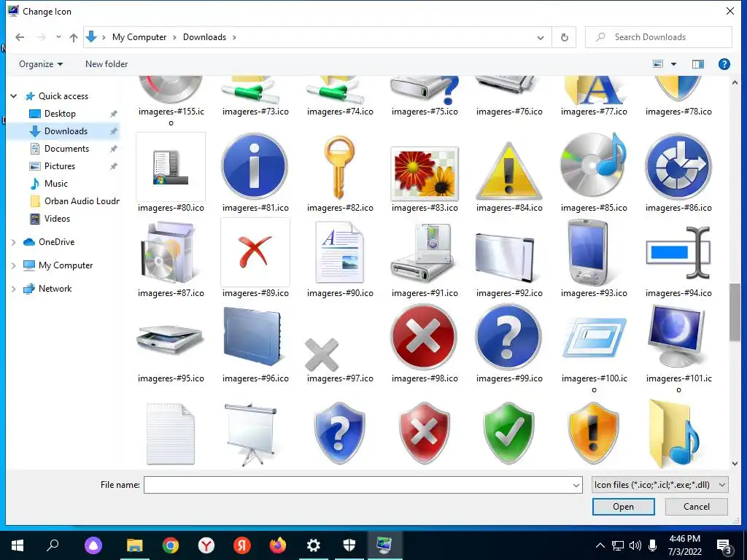Click My Computer in the address path

pyautogui.click(x=139, y=37)
